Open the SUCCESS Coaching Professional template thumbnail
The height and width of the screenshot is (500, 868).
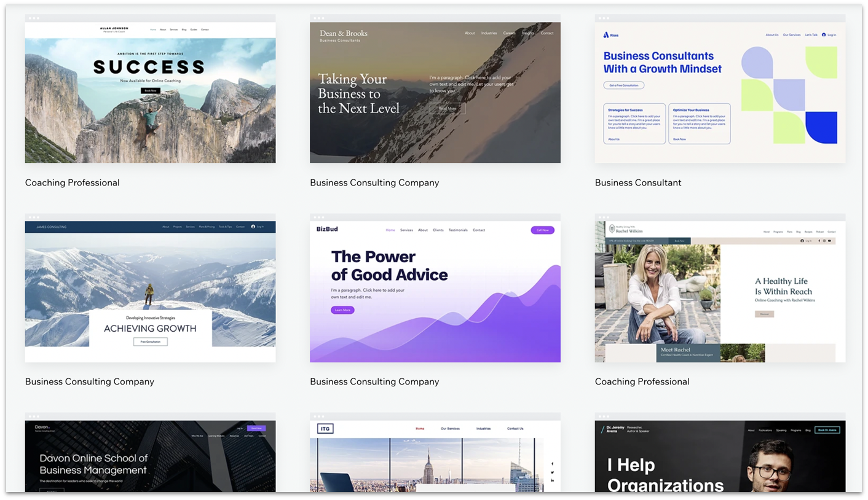(150, 92)
